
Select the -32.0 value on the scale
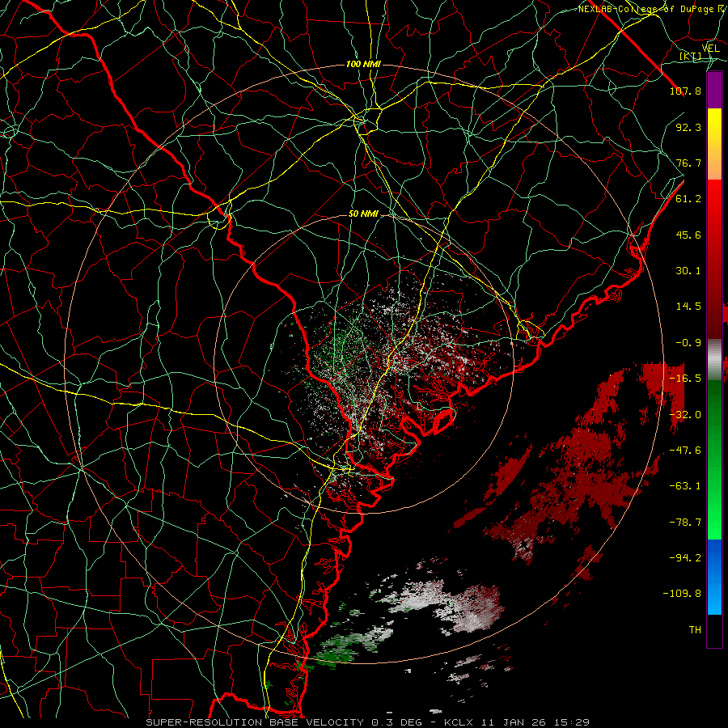tap(685, 415)
